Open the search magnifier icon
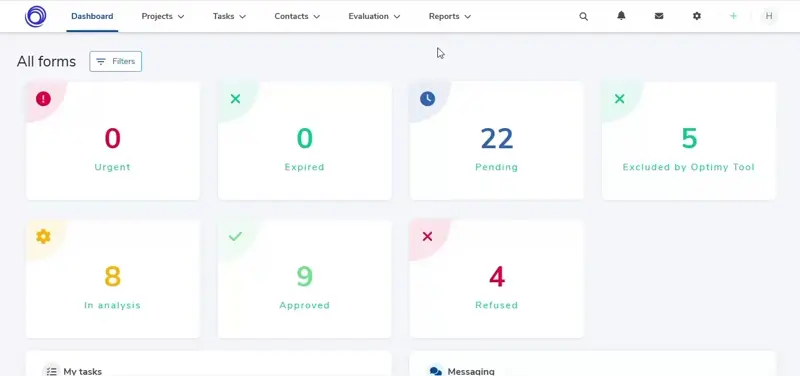 click(x=584, y=16)
